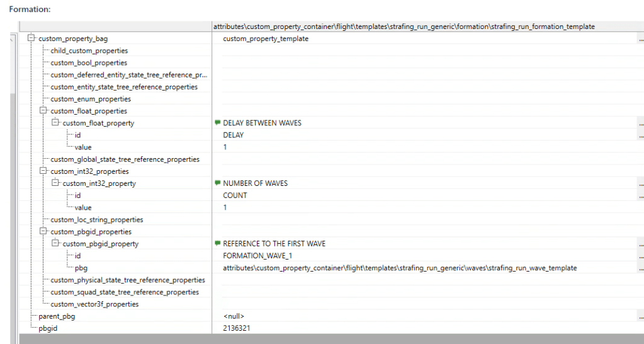Click the ellipsis button on the COUNT id row
This screenshot has width=644, height=344.
[641, 195]
